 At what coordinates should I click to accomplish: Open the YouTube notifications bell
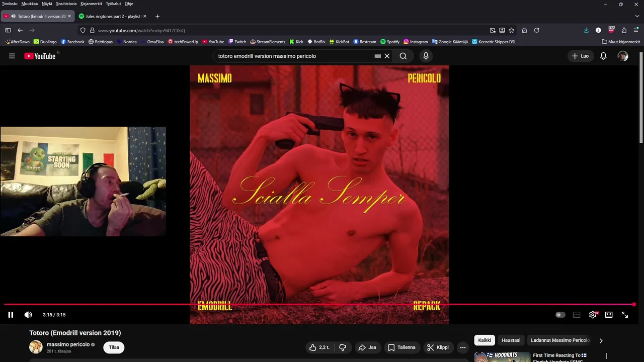pos(603,56)
